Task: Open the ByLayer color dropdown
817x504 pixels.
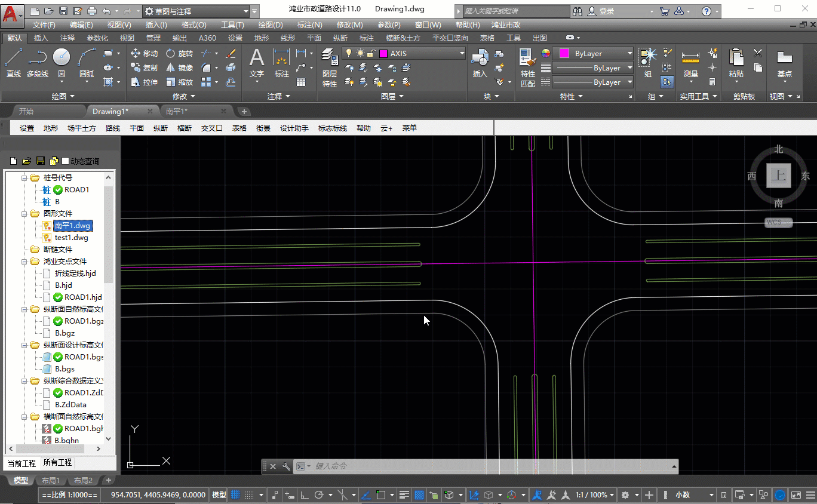Action: tap(630, 53)
